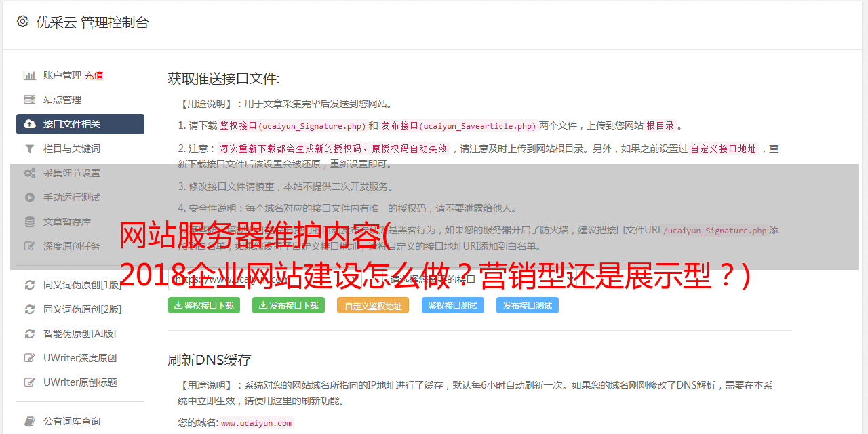Click the gears icon for 采集细节设置

30,173
